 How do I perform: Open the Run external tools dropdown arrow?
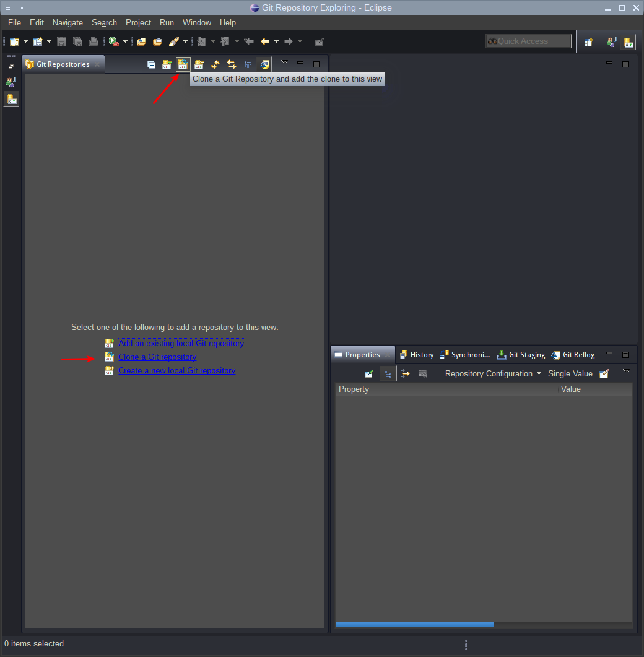click(125, 41)
